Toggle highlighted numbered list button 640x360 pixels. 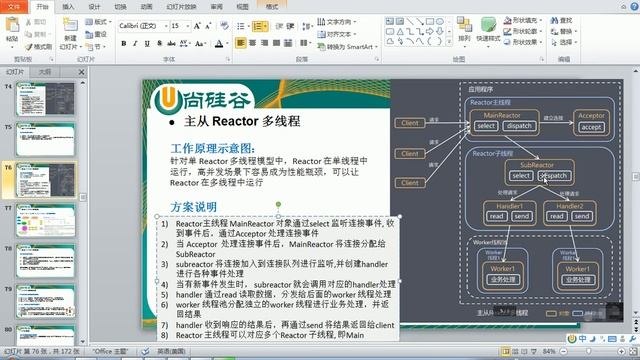[x=258, y=26]
